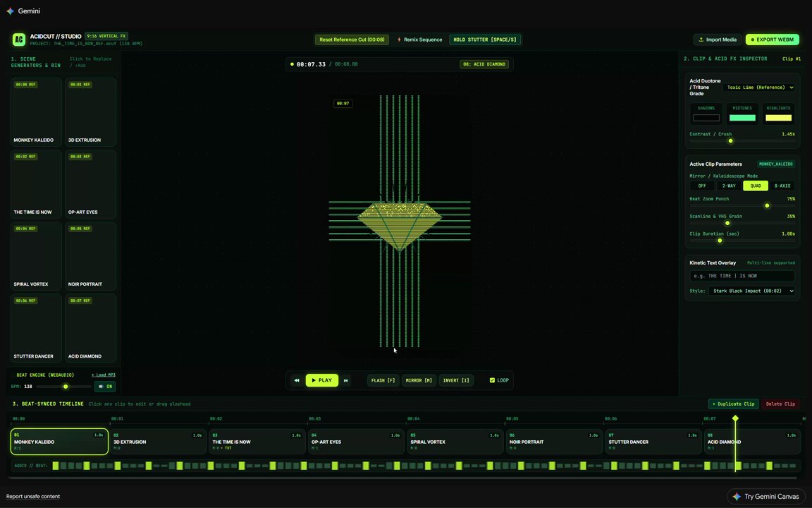
Task: Adjust the BPM slider handle
Action: coord(66,387)
